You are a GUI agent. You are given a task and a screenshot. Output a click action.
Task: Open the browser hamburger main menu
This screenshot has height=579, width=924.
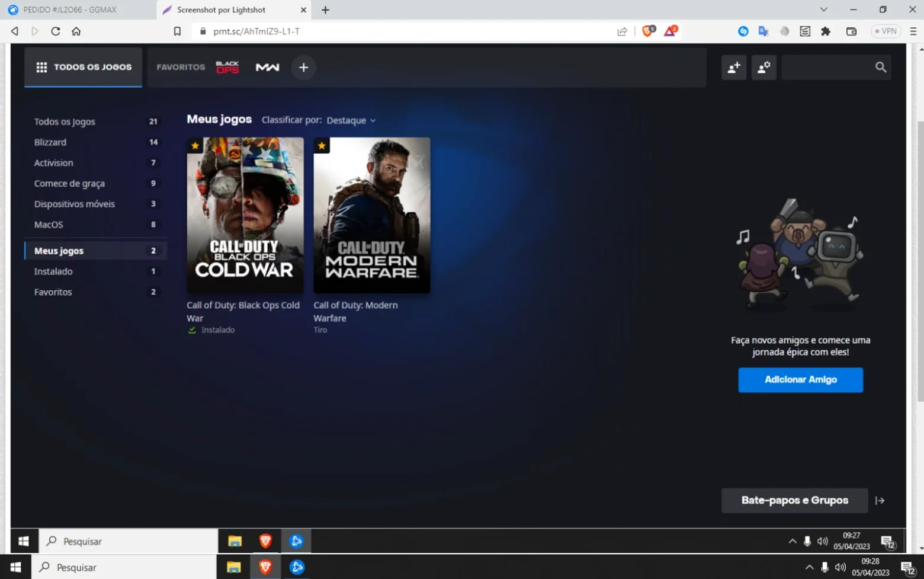[913, 31]
